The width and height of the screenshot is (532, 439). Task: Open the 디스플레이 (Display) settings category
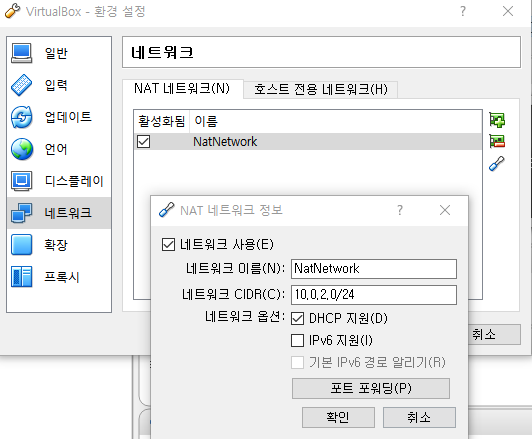pyautogui.click(x=59, y=181)
